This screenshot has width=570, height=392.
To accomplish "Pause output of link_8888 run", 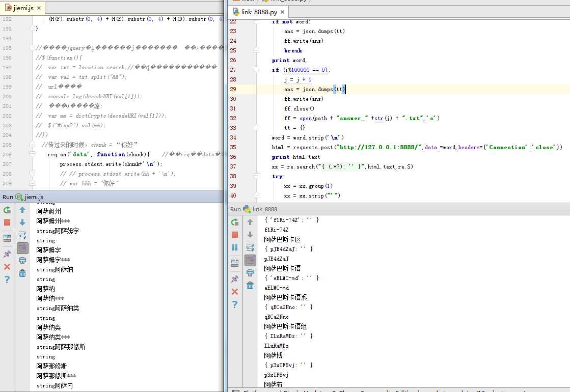I will coord(235,247).
